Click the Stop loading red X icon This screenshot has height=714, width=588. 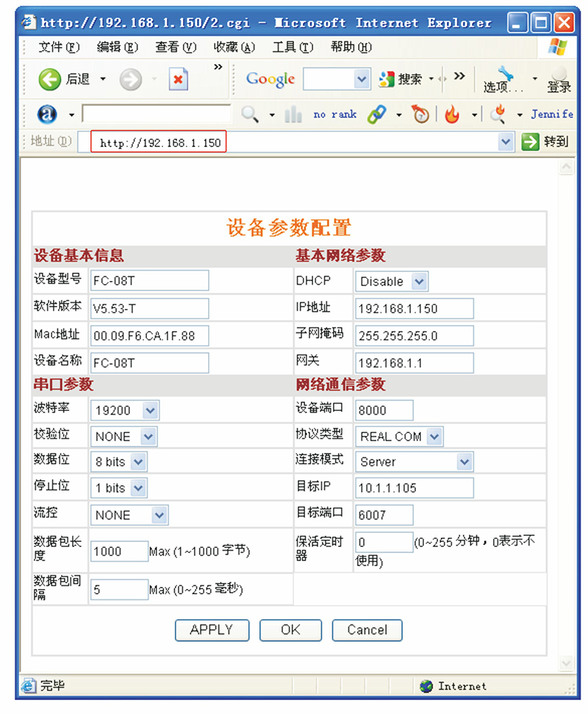(179, 79)
